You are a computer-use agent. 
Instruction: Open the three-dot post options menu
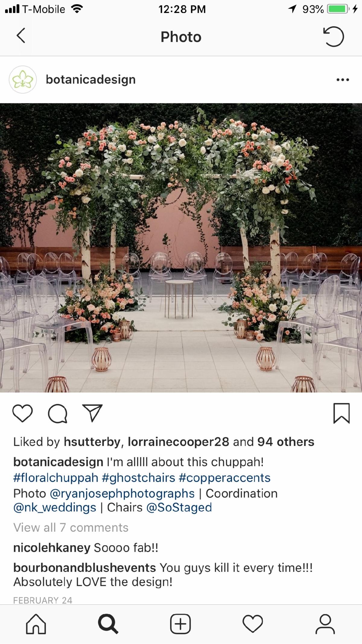click(x=343, y=80)
